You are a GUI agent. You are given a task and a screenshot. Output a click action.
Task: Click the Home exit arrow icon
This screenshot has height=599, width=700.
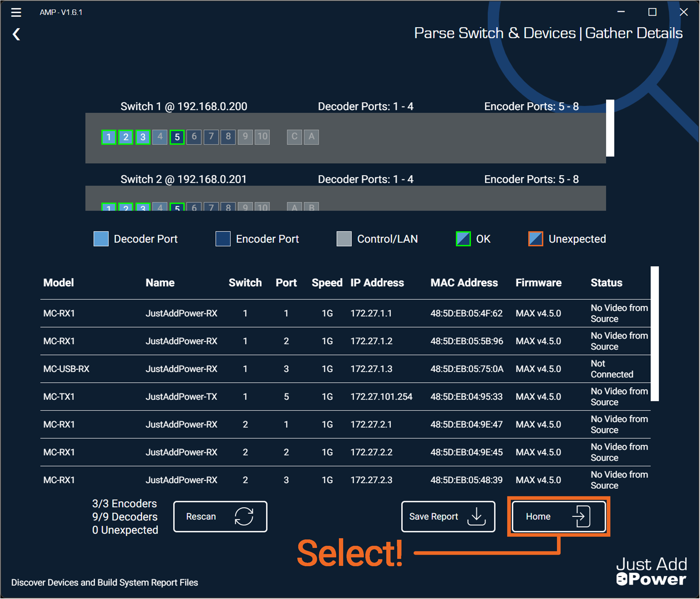tap(581, 516)
